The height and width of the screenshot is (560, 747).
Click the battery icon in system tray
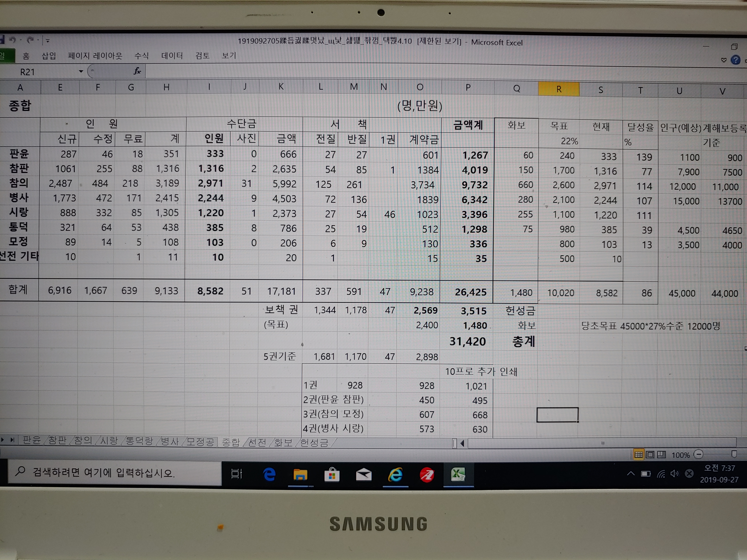tap(646, 474)
